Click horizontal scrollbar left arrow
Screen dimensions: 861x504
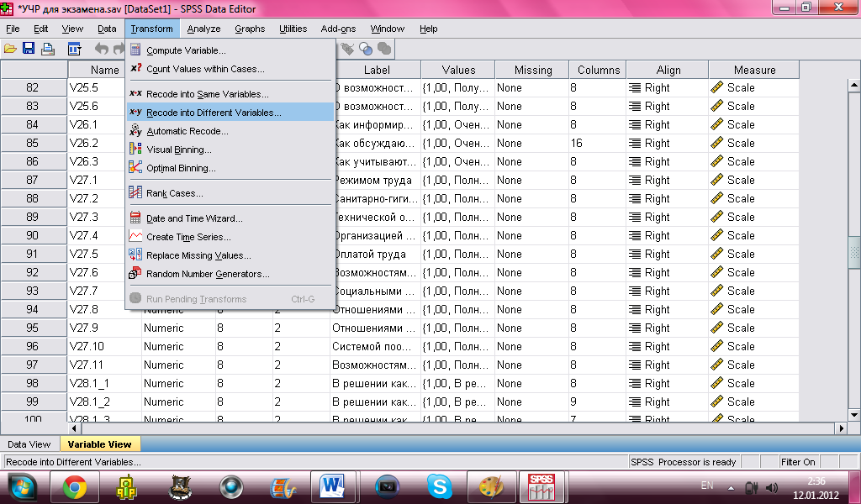74,428
